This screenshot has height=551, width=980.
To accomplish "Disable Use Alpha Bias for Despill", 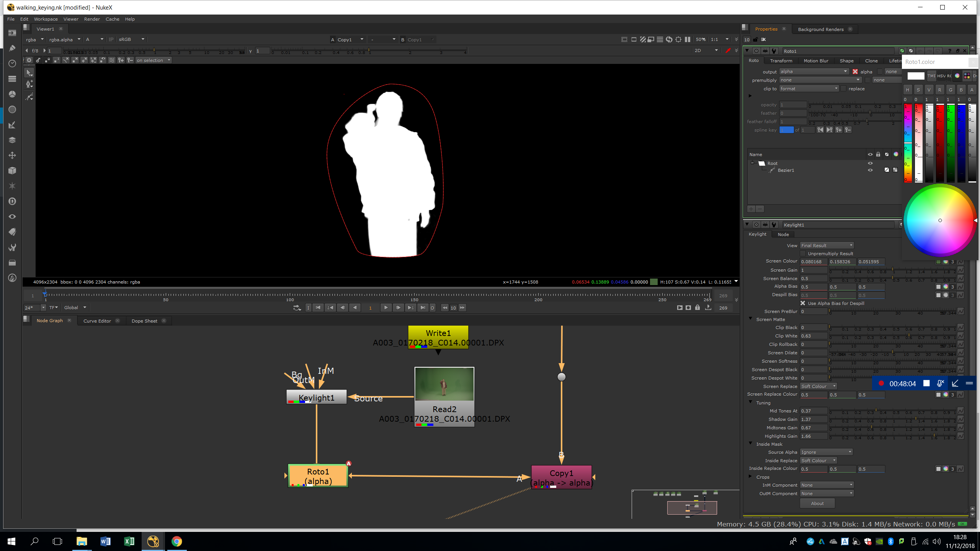I will 803,303.
